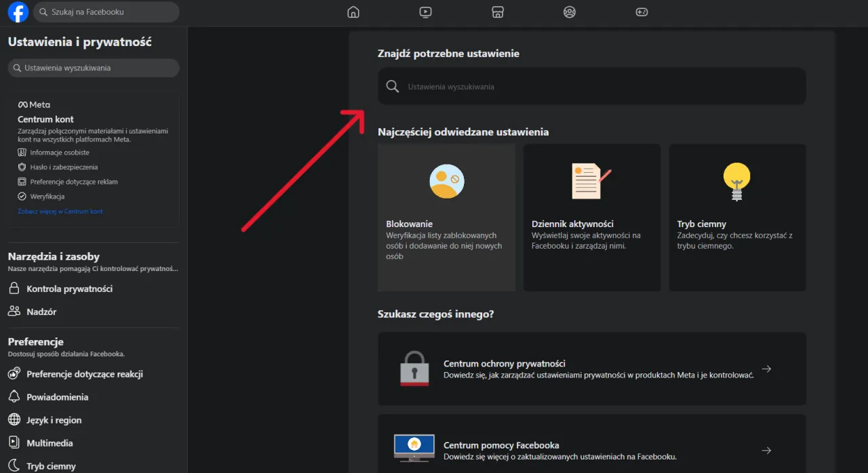The image size is (868, 473).
Task: Focus the Szukaj na Facebooku search box
Action: (106, 12)
